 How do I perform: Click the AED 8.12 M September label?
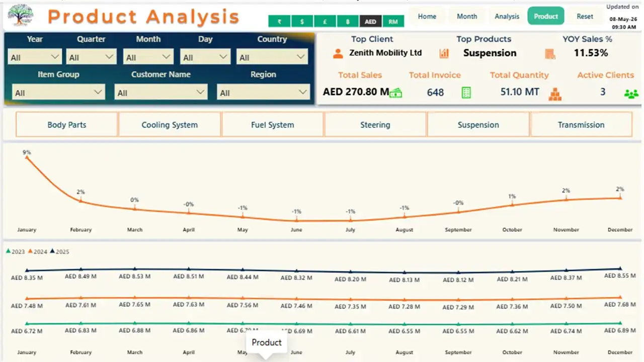(x=458, y=280)
